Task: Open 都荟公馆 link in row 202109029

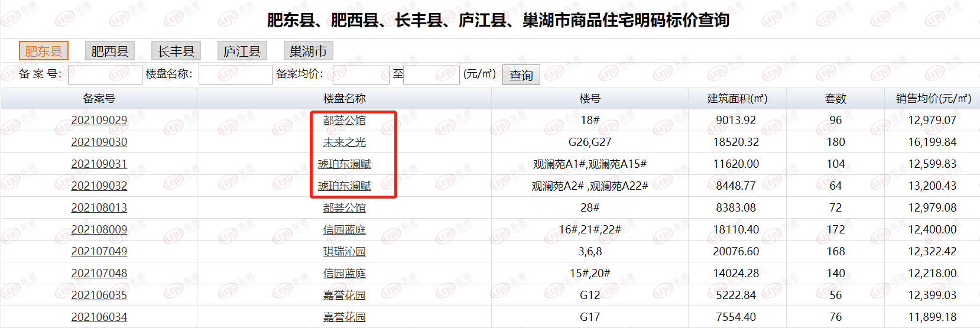Action: pos(345,120)
